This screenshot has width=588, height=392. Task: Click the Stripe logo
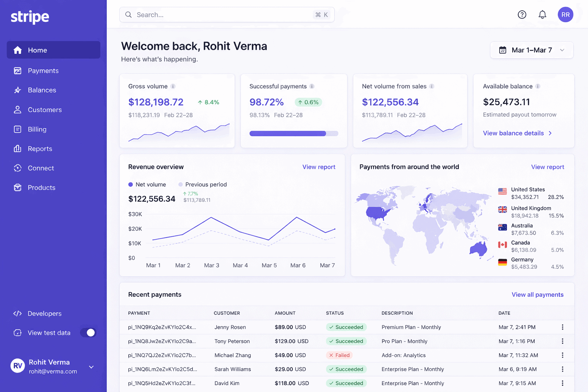[30, 17]
